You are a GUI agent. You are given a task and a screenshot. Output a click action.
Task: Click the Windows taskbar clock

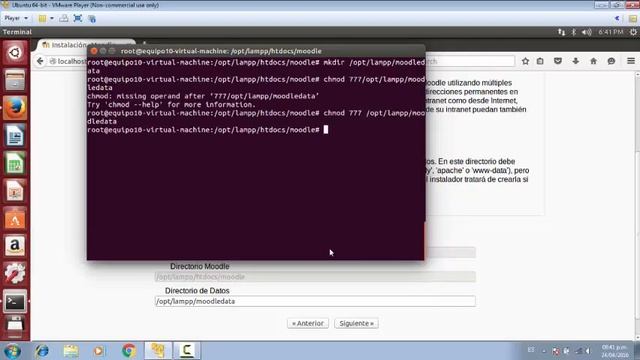click(x=614, y=351)
